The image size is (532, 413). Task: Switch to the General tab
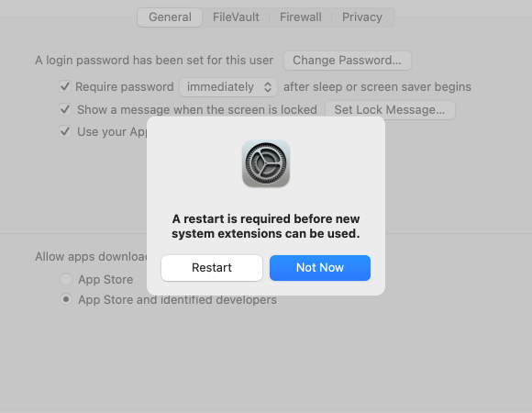pyautogui.click(x=170, y=17)
